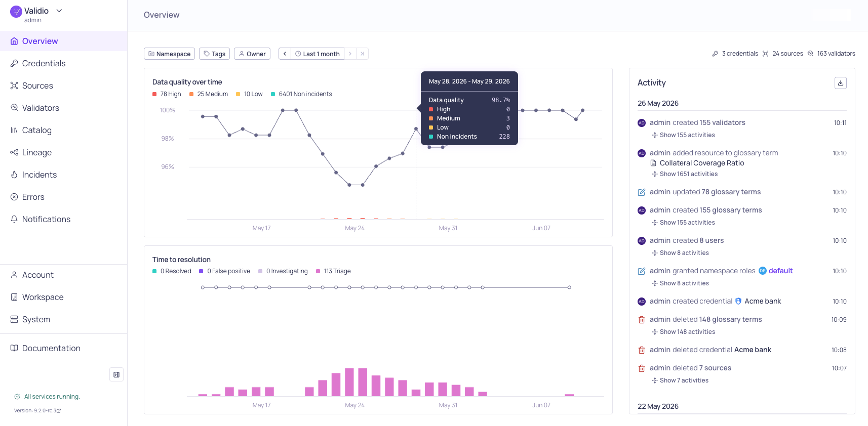Click the Validio logo icon
The width and height of the screenshot is (868, 426).
click(16, 12)
